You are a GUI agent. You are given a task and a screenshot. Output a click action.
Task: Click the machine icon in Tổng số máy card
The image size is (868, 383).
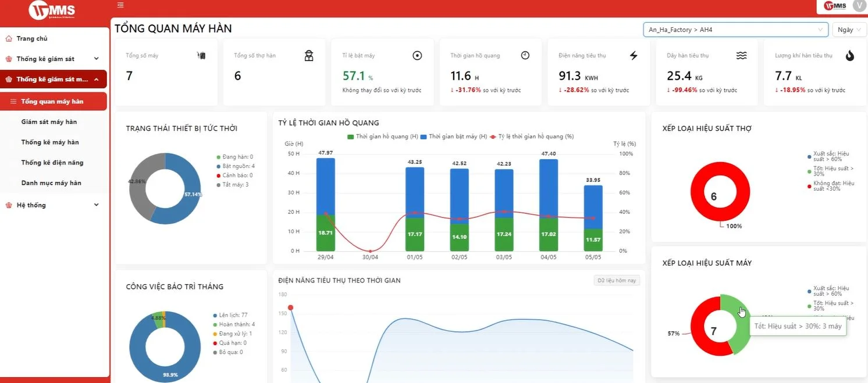(201, 55)
